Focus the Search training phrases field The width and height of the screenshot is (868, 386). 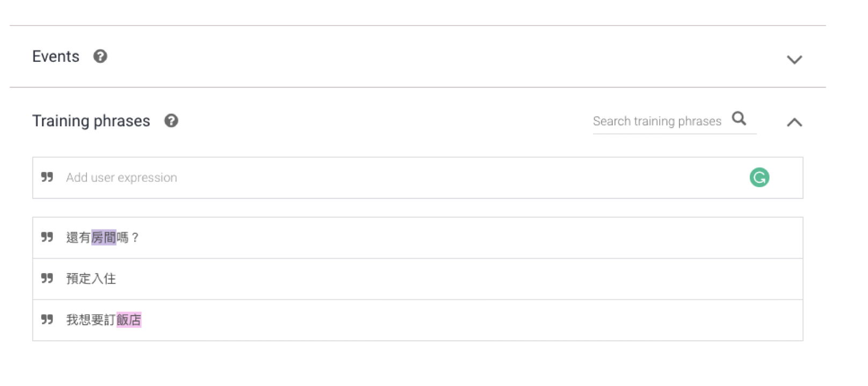pos(657,121)
